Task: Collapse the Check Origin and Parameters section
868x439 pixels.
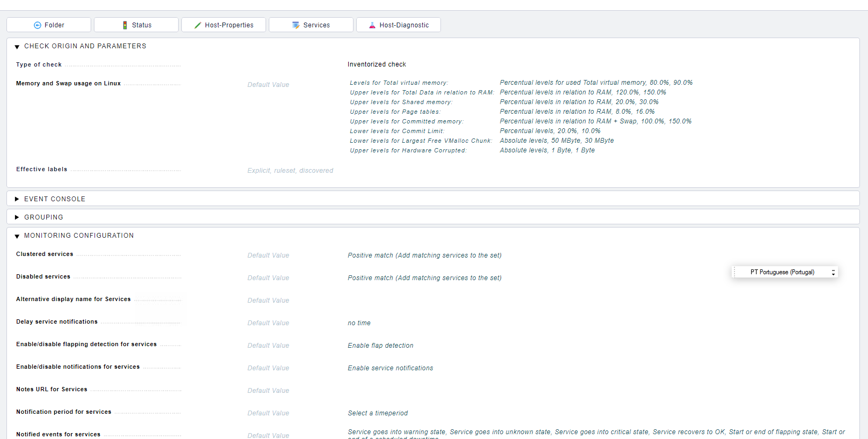Action: [17, 47]
